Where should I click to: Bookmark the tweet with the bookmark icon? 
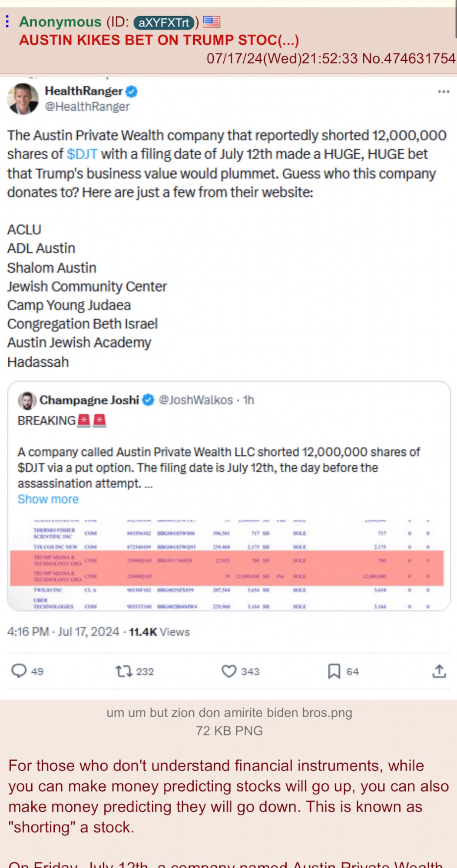point(334,671)
